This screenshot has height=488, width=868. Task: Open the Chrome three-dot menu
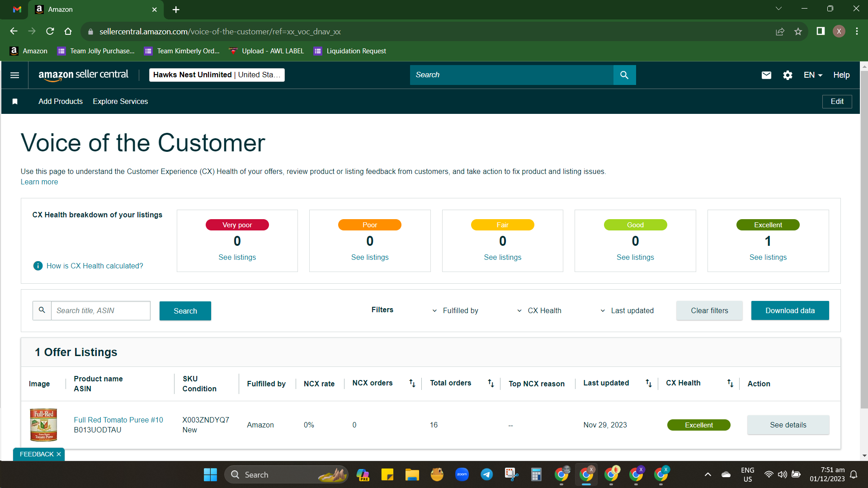click(857, 31)
